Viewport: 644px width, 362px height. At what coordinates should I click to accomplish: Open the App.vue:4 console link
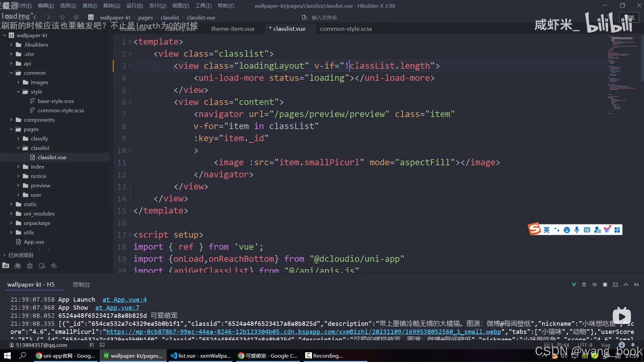[x=124, y=300]
